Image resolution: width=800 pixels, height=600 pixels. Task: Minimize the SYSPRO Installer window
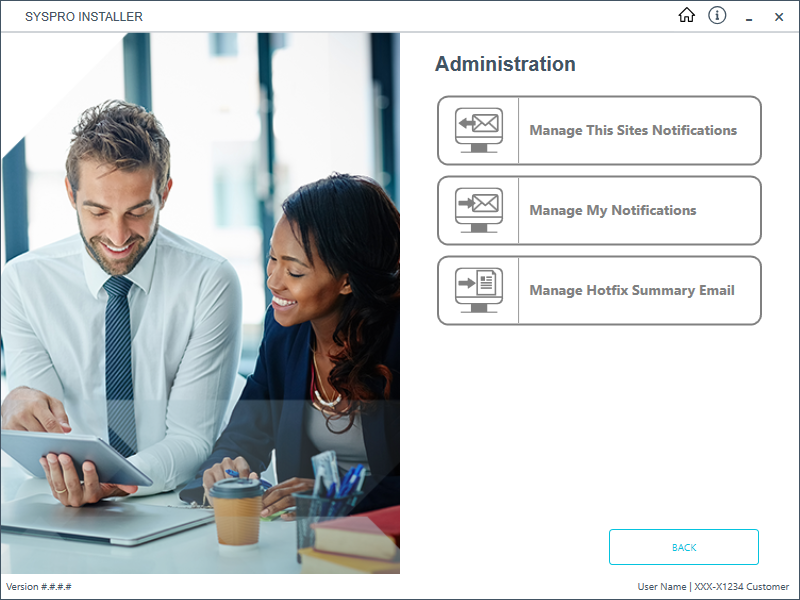click(749, 17)
